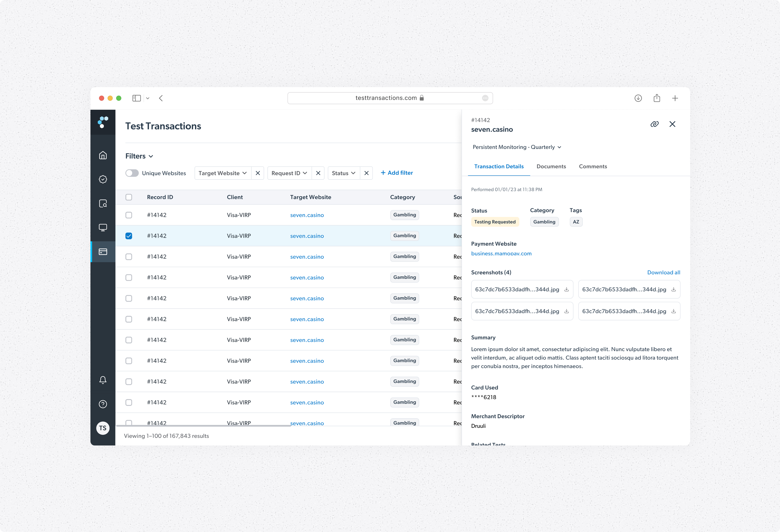Image resolution: width=780 pixels, height=532 pixels.
Task: Remove the Request ID filter
Action: pos(318,173)
